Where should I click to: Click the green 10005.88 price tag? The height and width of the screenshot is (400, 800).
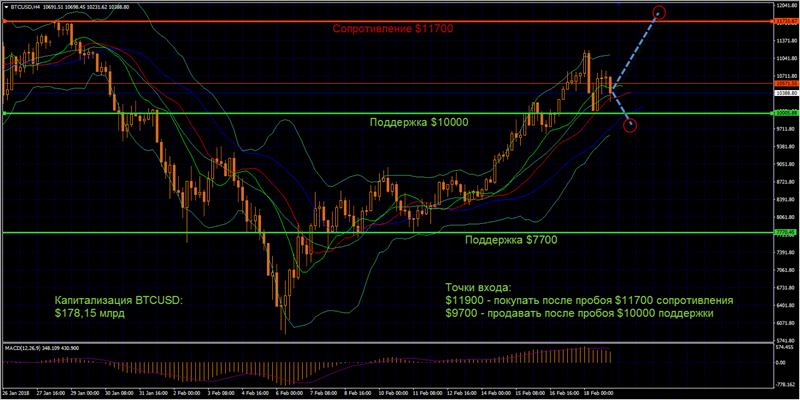[x=787, y=113]
